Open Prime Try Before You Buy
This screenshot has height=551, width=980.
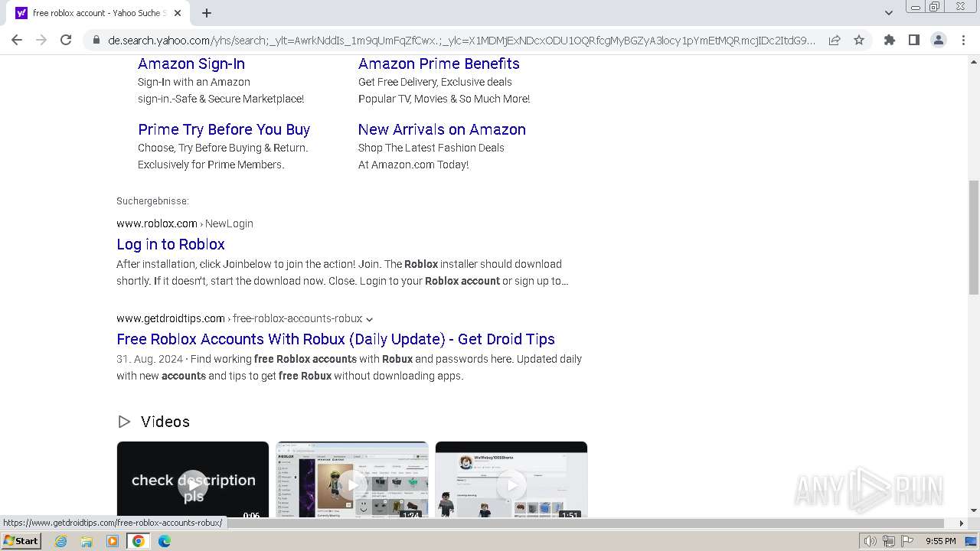point(224,129)
